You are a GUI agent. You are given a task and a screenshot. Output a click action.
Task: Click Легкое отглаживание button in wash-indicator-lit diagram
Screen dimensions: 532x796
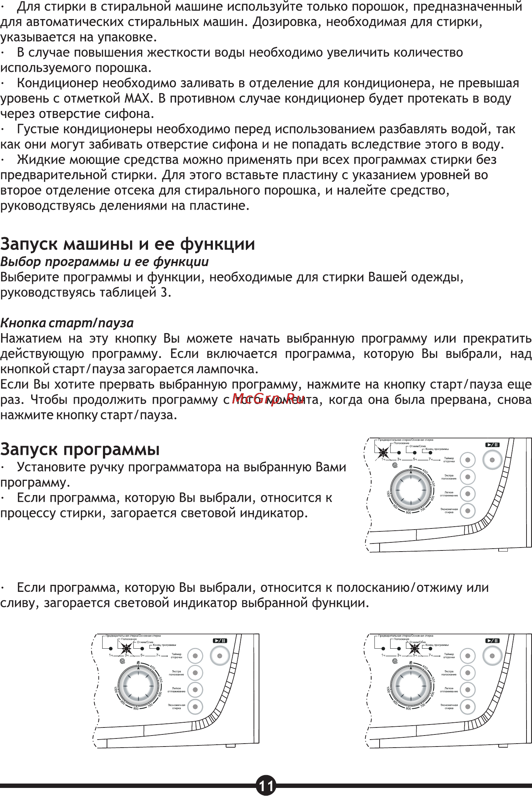pos(468,494)
